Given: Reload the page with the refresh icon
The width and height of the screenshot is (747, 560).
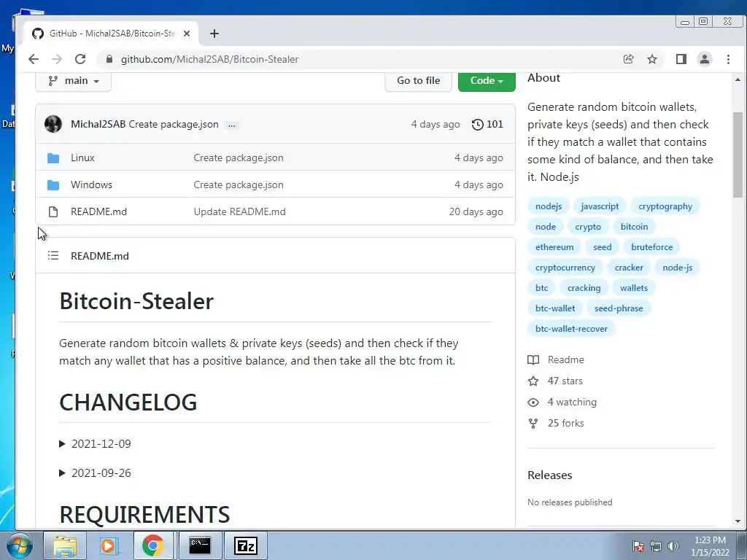Looking at the screenshot, I should pos(80,59).
